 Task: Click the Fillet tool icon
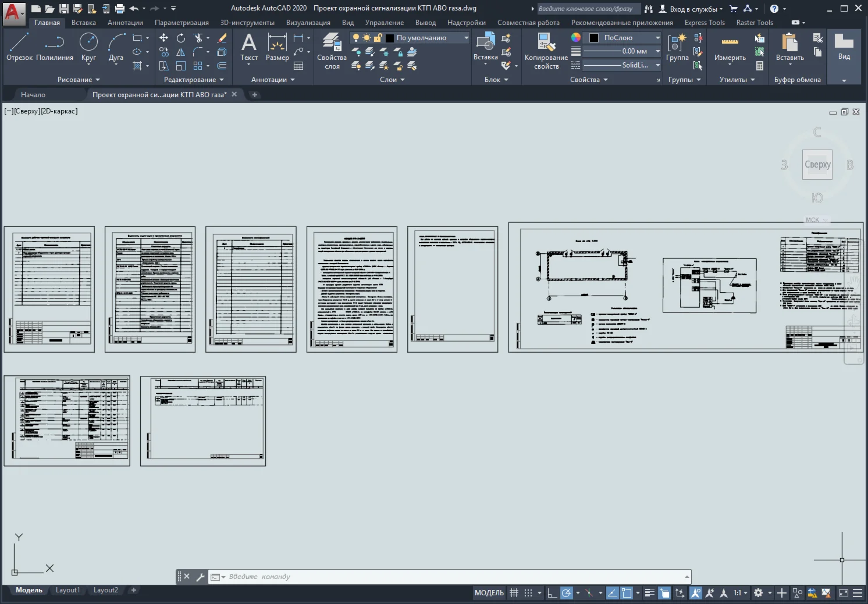[198, 52]
